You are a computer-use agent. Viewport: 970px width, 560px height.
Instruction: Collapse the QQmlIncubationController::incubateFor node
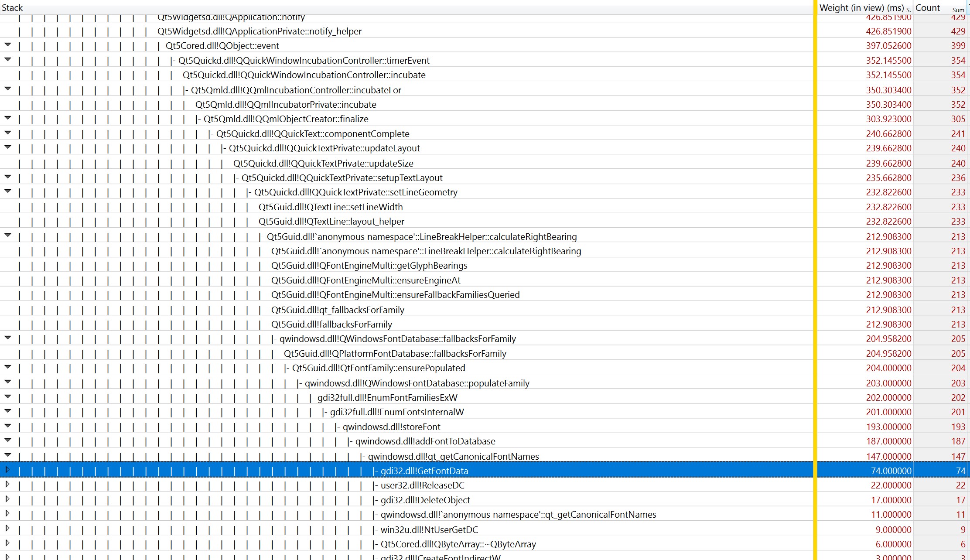(x=7, y=89)
